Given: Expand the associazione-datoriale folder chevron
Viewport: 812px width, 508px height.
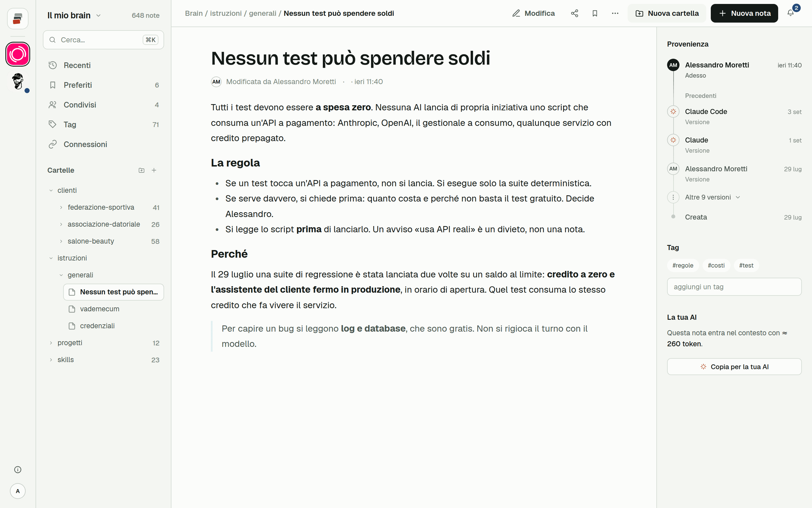Looking at the screenshot, I should click(61, 224).
